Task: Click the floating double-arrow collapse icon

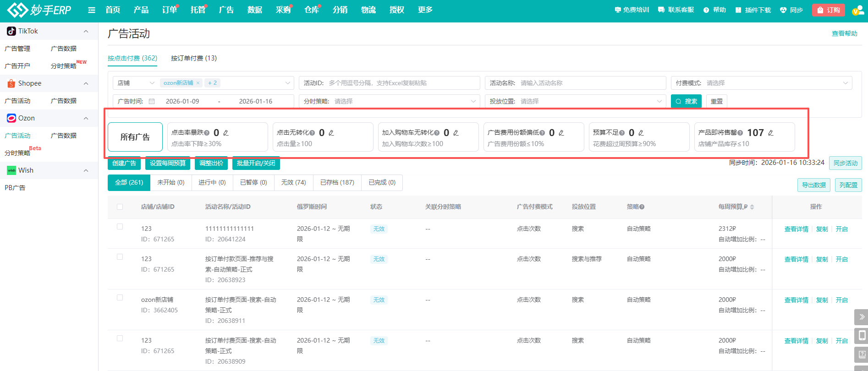Action: pos(862,317)
